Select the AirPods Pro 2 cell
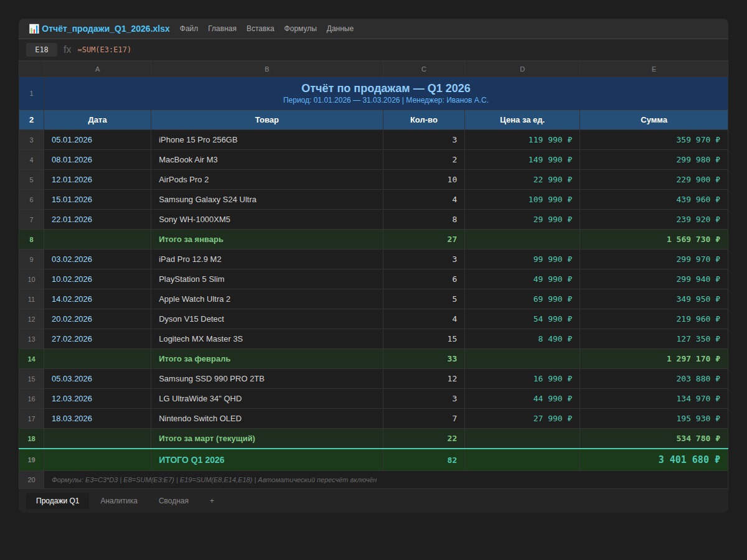The image size is (747, 560). click(267, 180)
